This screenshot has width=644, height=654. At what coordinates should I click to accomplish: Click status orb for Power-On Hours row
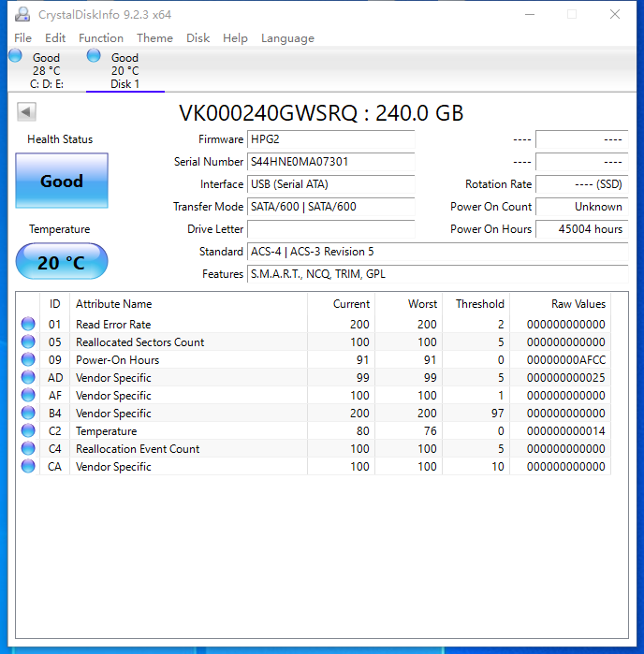(28, 359)
